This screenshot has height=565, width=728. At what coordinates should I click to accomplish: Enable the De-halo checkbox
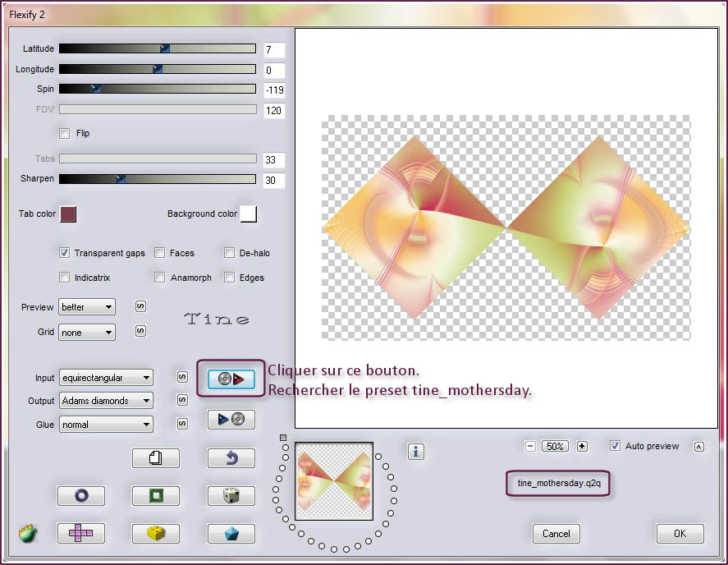tap(229, 253)
